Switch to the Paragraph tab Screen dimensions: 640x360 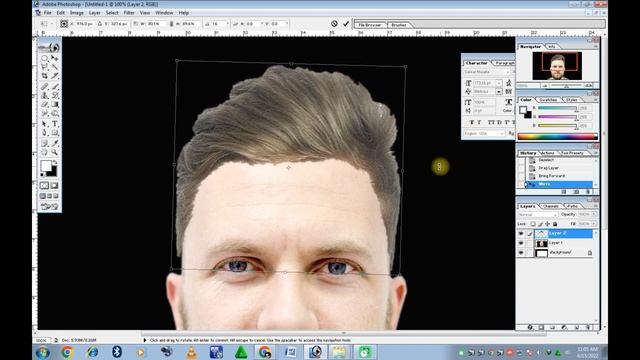(x=504, y=63)
